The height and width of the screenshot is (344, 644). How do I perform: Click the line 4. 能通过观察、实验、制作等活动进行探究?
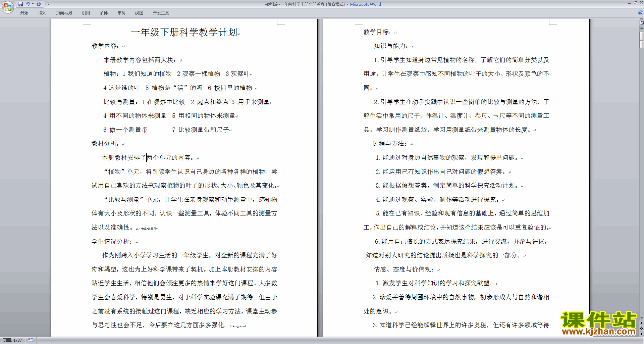tap(438, 200)
